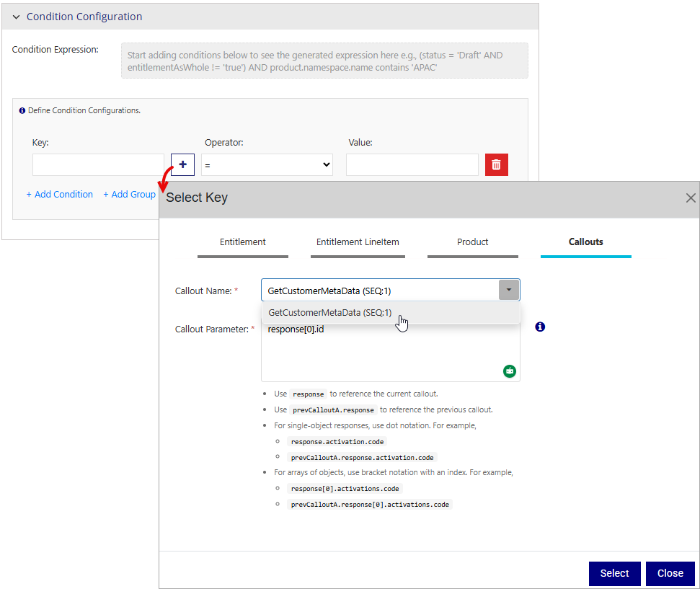Click inside the Value input field
The width and height of the screenshot is (700, 589).
[x=412, y=164]
